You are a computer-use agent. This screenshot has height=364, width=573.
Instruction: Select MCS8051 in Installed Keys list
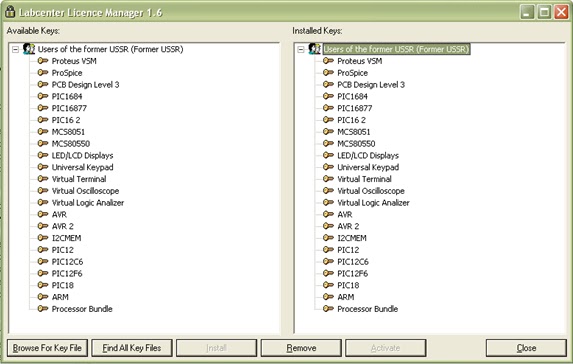tap(353, 132)
